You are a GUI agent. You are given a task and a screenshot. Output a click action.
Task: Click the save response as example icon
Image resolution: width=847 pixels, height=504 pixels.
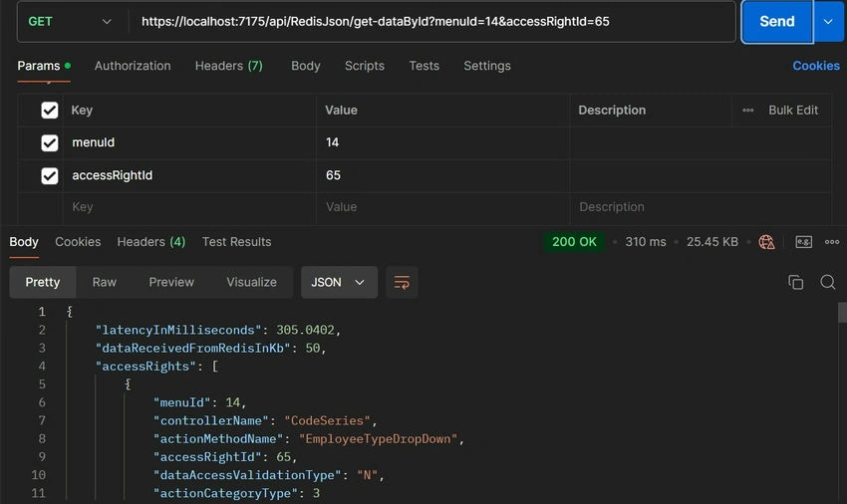[x=803, y=242]
